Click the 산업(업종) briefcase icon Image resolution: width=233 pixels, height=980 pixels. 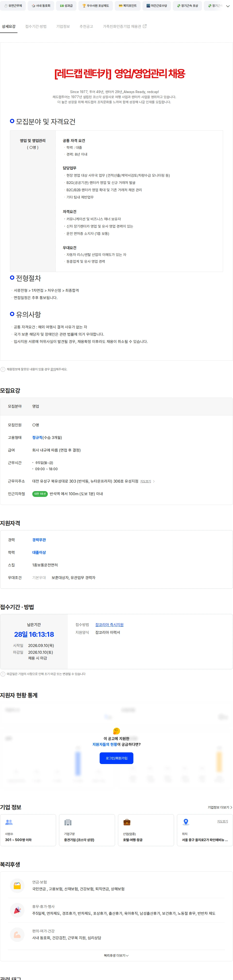127,822
